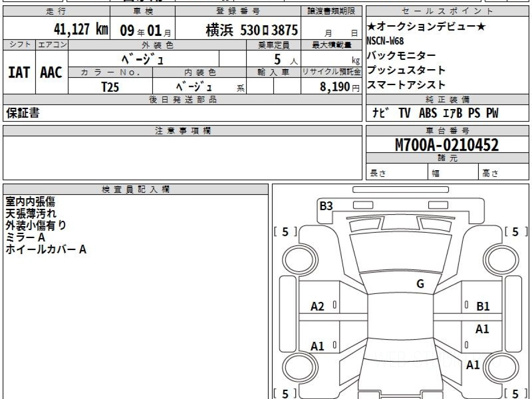The image size is (532, 399).
Task: Select inspector note 室内内張傷
Action: click(x=30, y=202)
